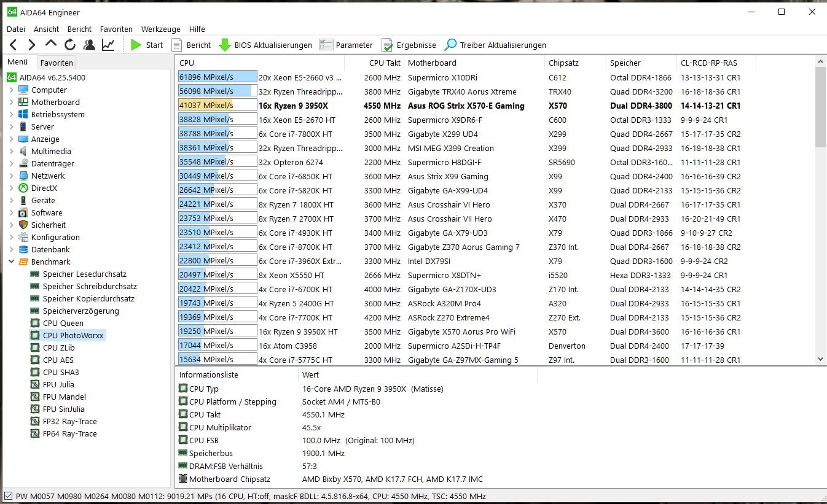Open Speicher Lesedurchsatz benchmark
This screenshot has width=827, height=504.
[x=79, y=274]
